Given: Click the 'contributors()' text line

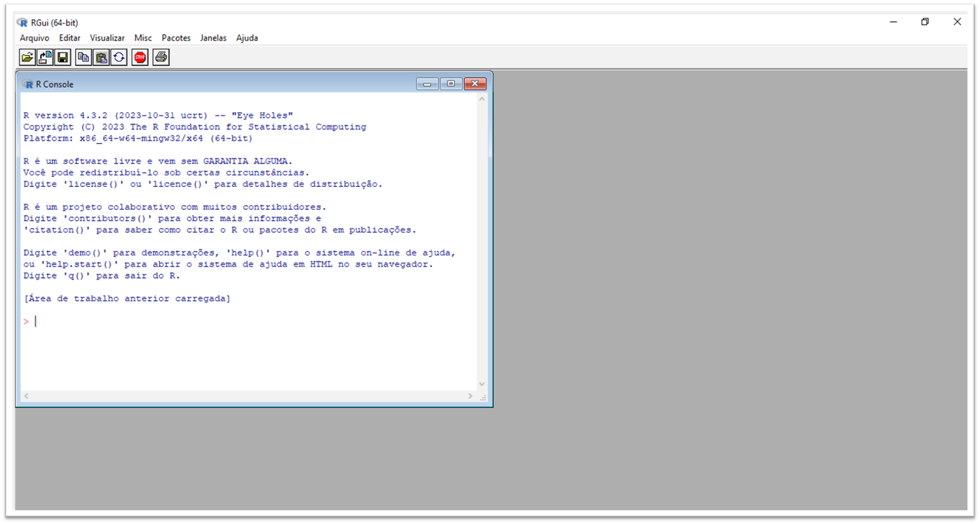Looking at the screenshot, I should [x=172, y=219].
